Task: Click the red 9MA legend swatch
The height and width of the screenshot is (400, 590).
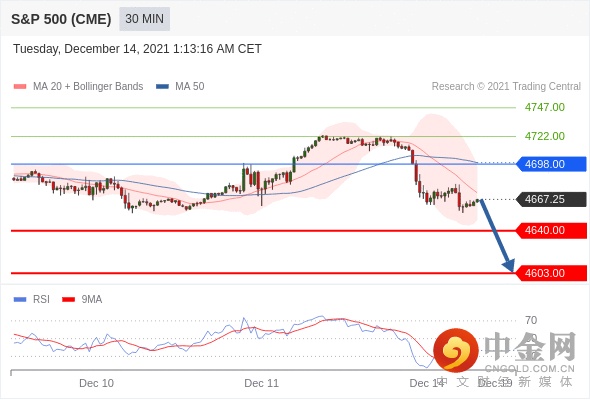Action: click(x=68, y=300)
